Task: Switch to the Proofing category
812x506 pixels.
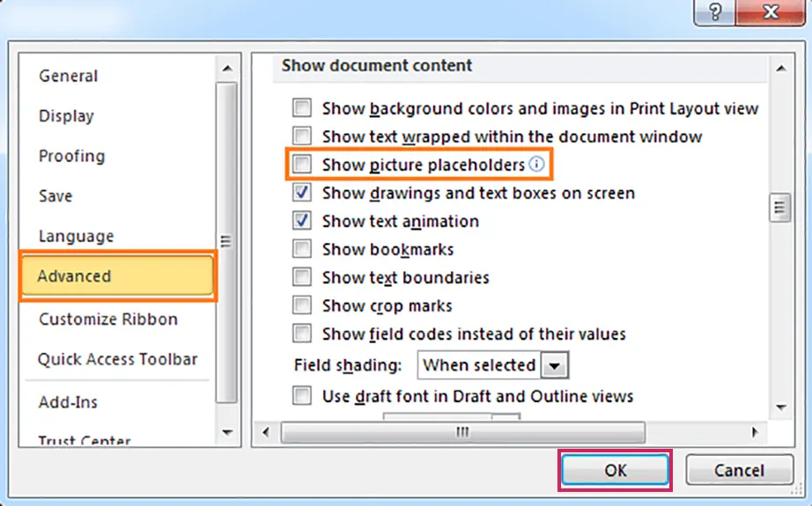Action: tap(72, 156)
